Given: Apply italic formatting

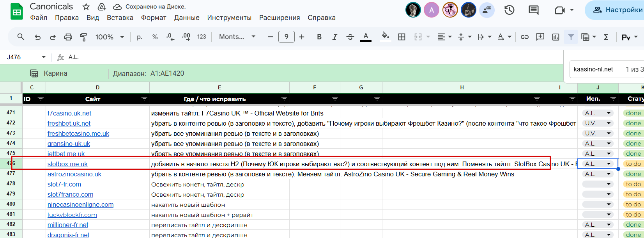Looking at the screenshot, I should tap(334, 37).
